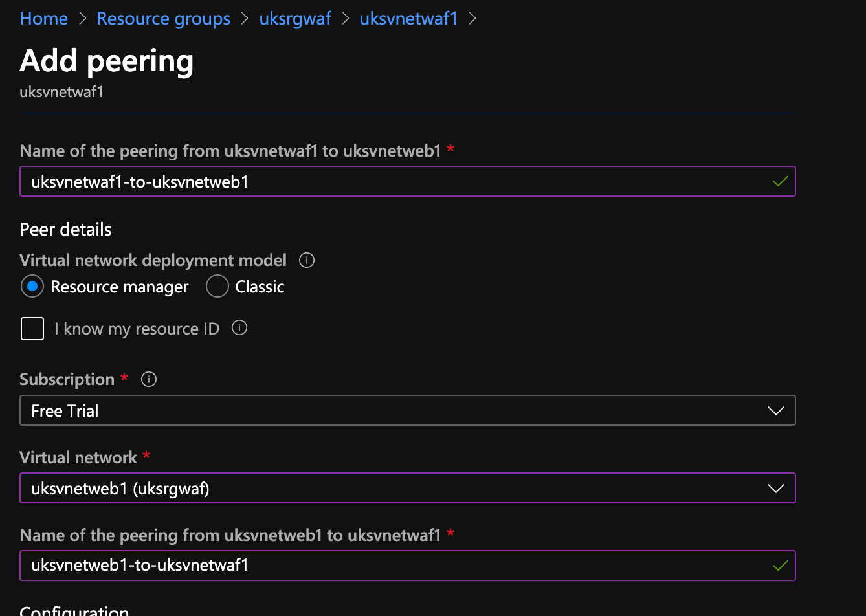866x616 pixels.
Task: Open the Subscription dropdown showing Free Trial
Action: (x=408, y=411)
